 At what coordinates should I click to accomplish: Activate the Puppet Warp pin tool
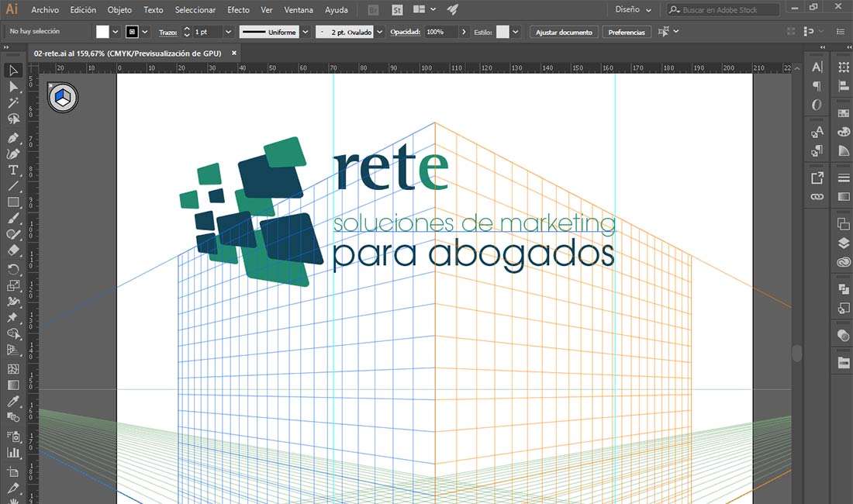click(13, 317)
